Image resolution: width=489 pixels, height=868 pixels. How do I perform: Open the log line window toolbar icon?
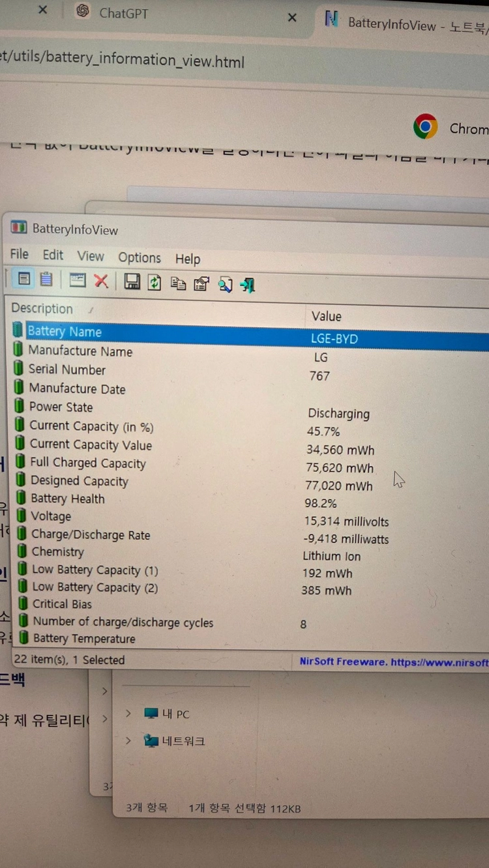pos(78,280)
